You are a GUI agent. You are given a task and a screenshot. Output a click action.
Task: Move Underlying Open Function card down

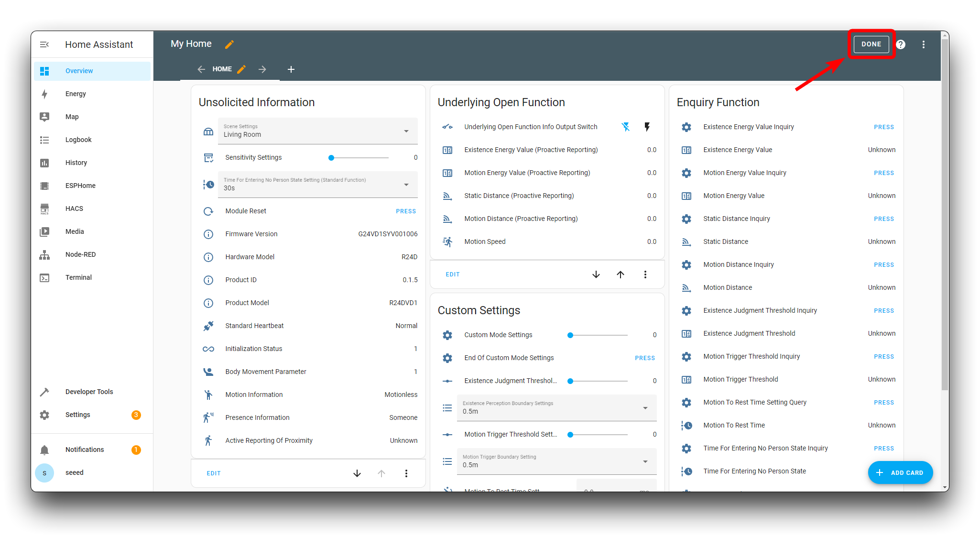click(x=596, y=274)
